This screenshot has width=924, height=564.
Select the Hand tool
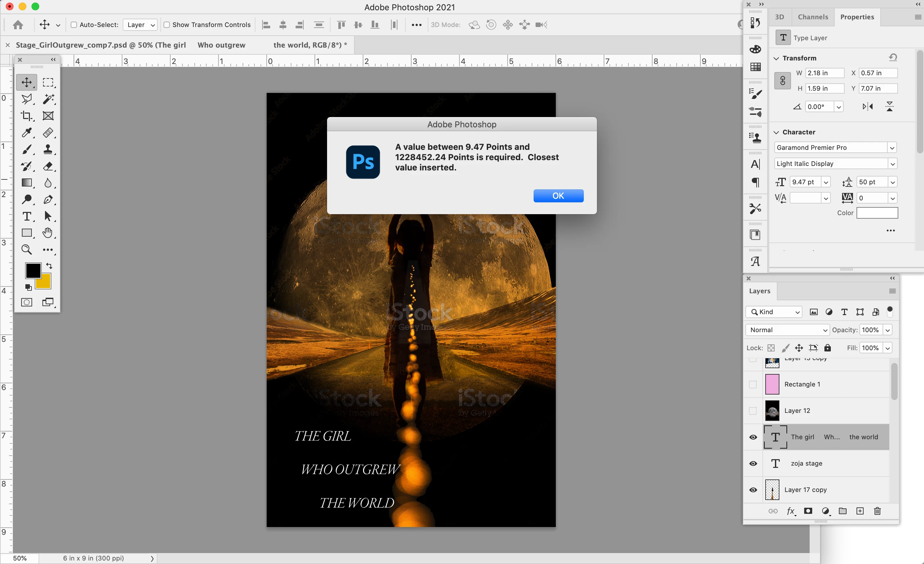pos(48,233)
